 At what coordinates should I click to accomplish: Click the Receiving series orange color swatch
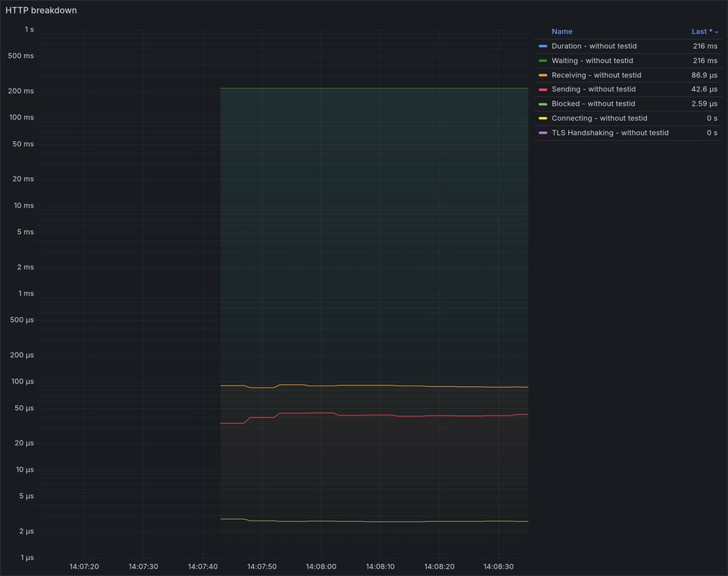[543, 75]
